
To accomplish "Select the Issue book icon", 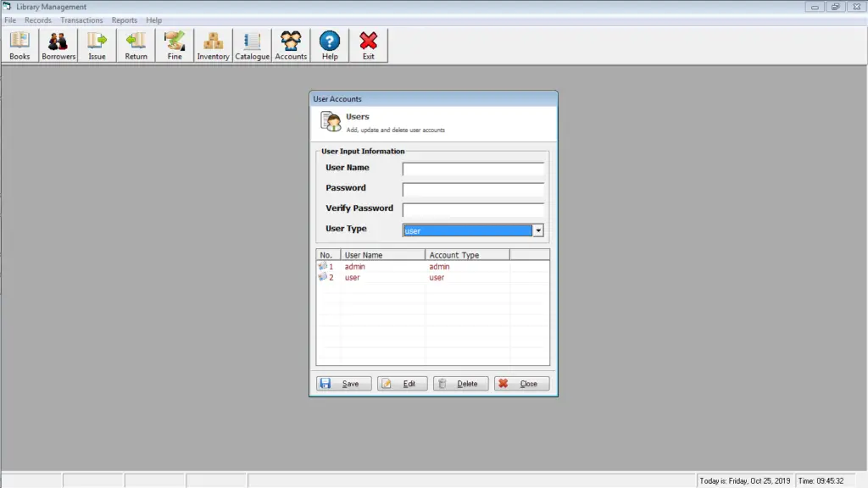I will (97, 44).
